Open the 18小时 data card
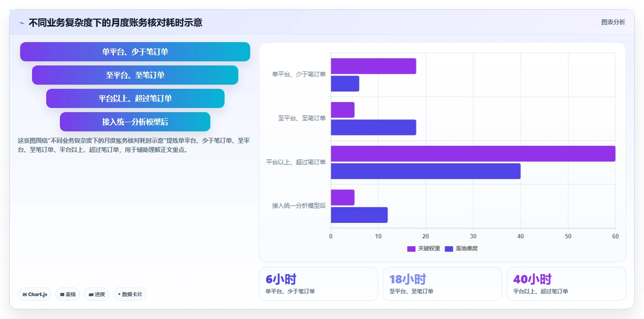Viewport: 644px width, 319px height. [442, 284]
